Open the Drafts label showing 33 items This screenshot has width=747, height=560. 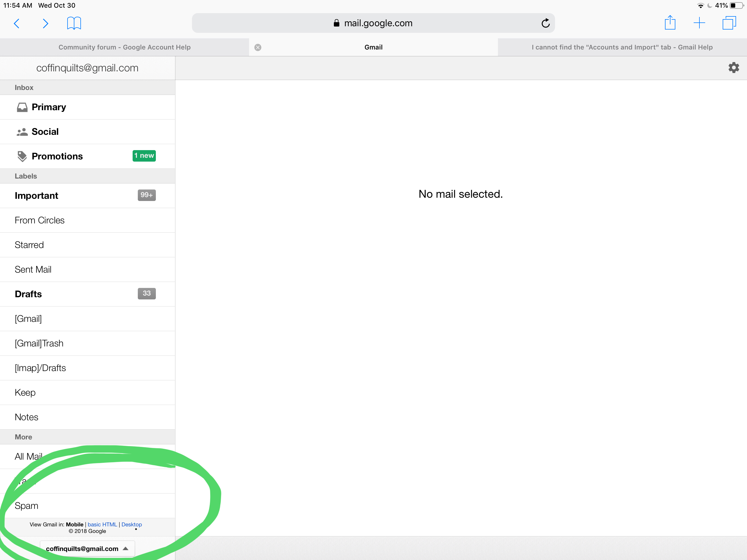[x=28, y=294]
